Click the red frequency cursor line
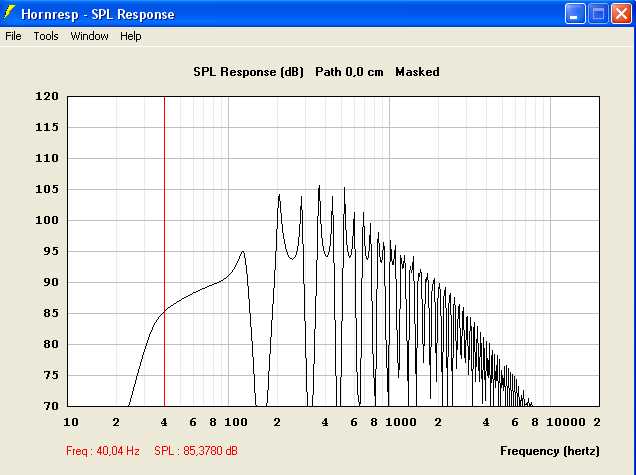The width and height of the screenshot is (636, 475). click(x=164, y=251)
